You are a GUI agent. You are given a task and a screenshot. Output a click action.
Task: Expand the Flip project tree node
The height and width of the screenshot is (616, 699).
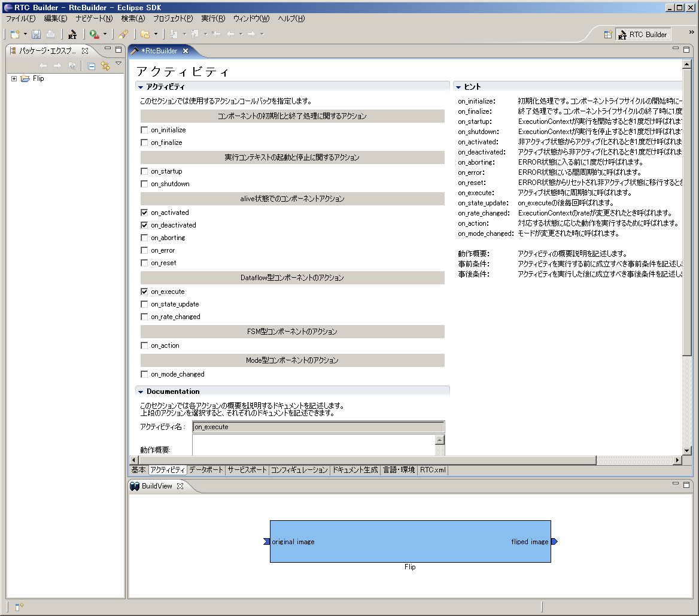point(14,78)
